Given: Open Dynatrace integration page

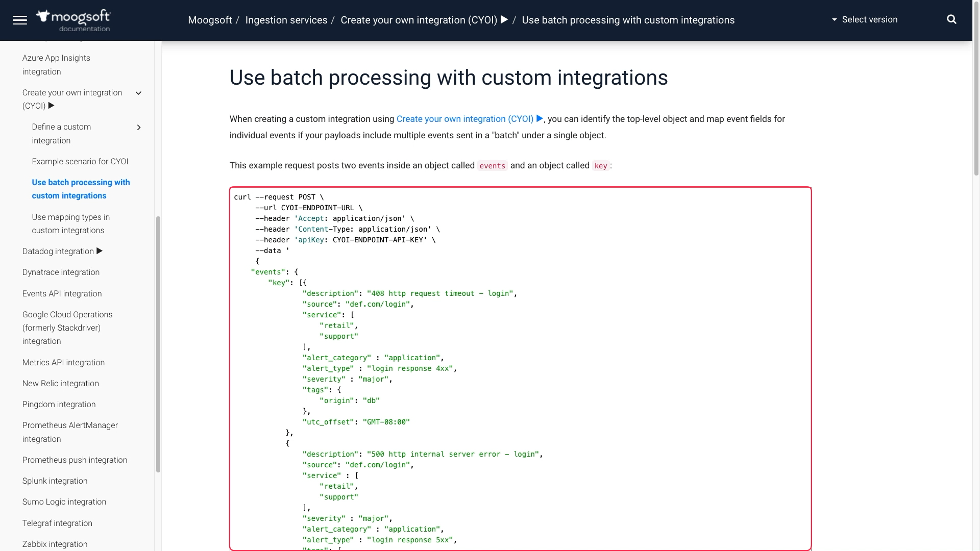Looking at the screenshot, I should click(x=61, y=272).
